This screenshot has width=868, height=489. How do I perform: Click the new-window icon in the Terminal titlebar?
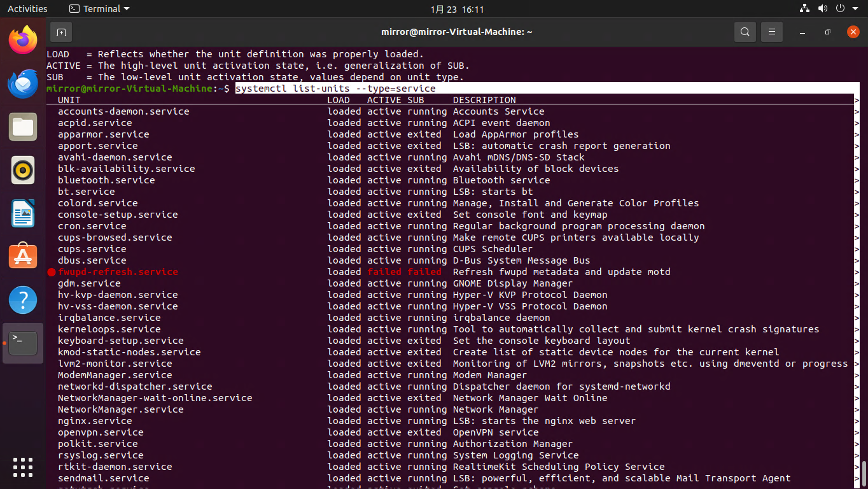click(x=60, y=31)
